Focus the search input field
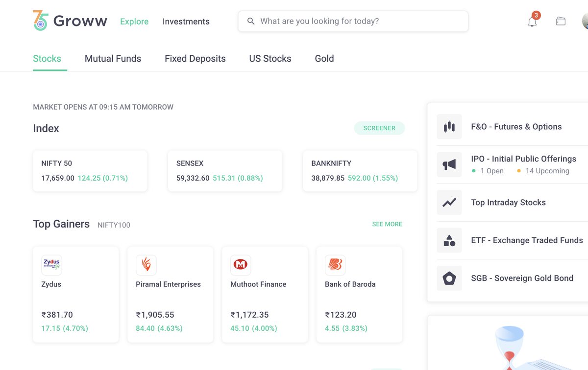588x370 pixels. (x=353, y=21)
